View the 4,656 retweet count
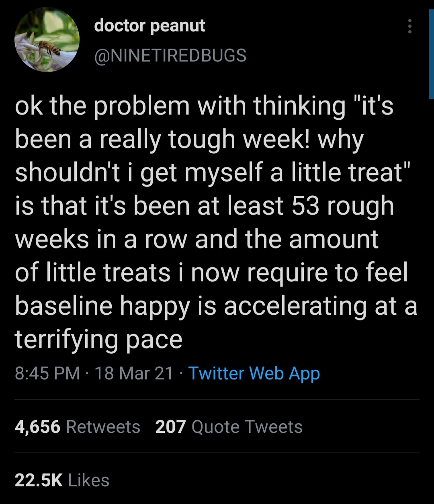 click(x=37, y=426)
